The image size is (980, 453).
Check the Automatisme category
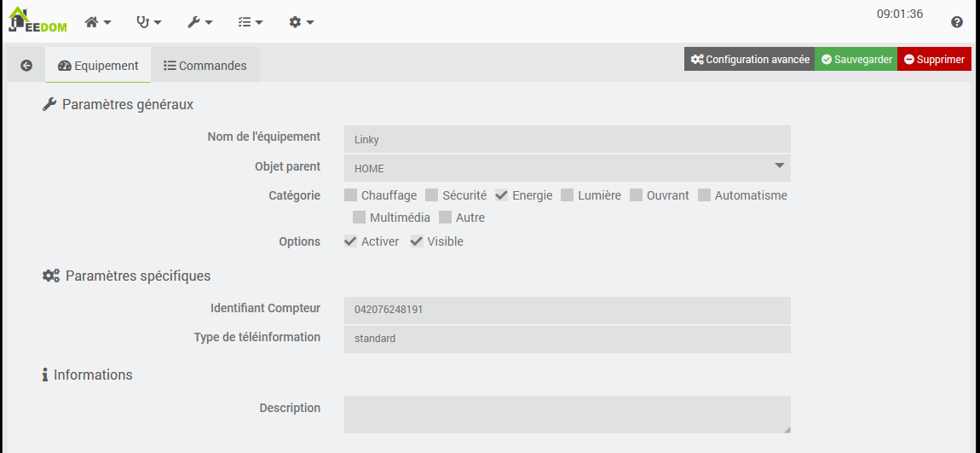coord(705,195)
